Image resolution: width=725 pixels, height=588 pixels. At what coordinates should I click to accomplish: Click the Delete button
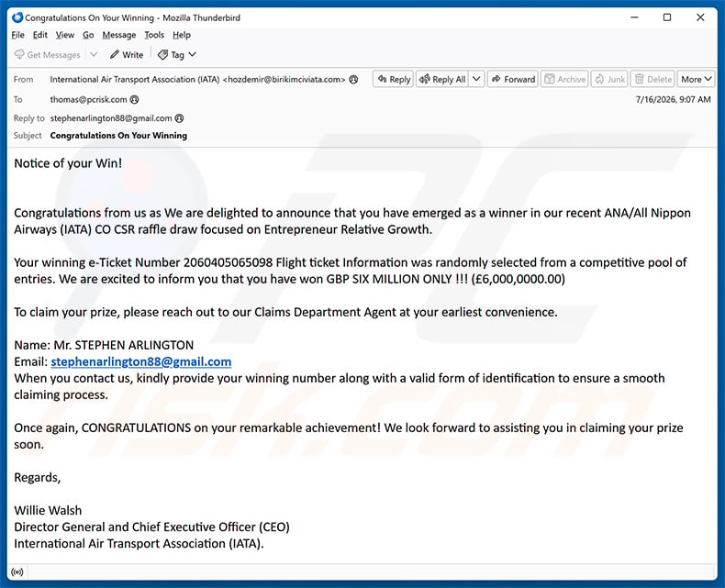[652, 79]
